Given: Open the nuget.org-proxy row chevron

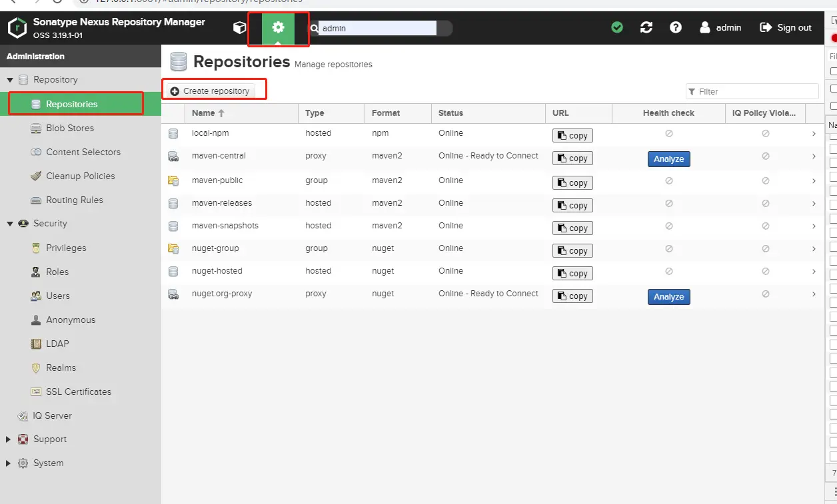Looking at the screenshot, I should point(814,294).
